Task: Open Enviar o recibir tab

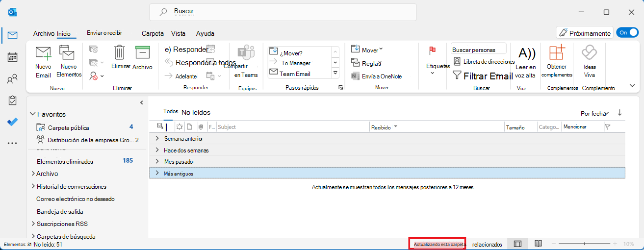Action: [x=104, y=33]
